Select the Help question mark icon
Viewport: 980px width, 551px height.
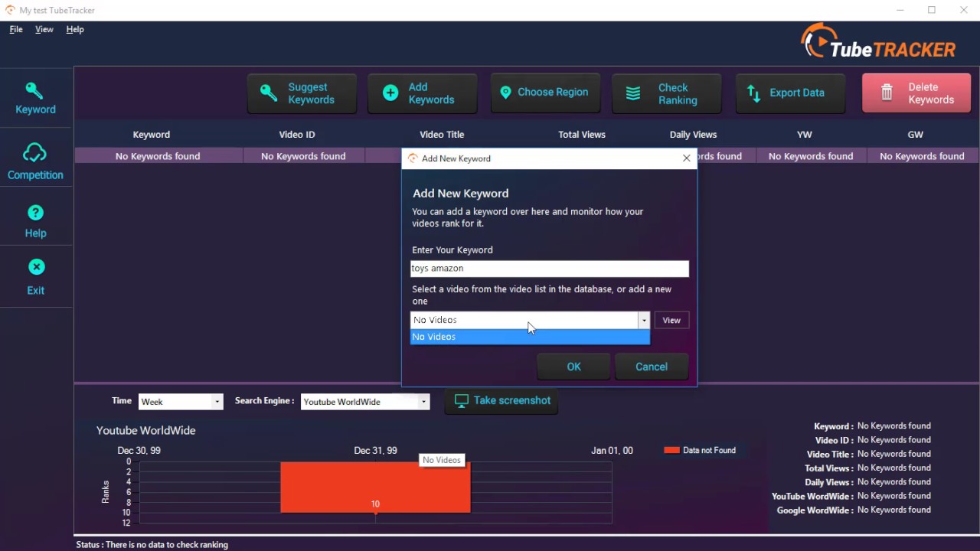coord(35,213)
